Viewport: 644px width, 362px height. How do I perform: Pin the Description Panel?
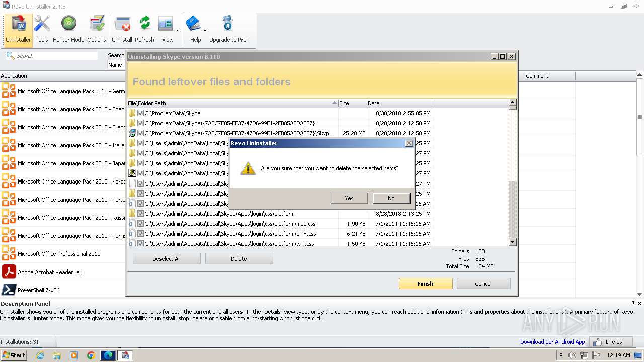(x=633, y=303)
